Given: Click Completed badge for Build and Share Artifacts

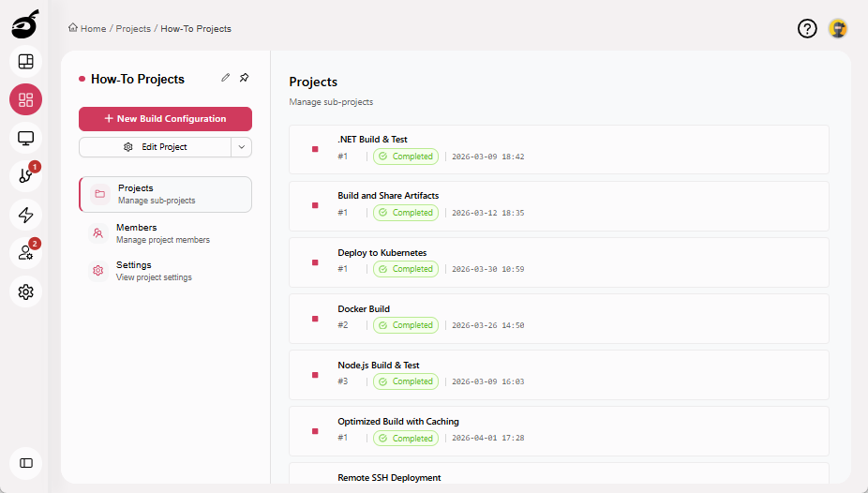Looking at the screenshot, I should point(406,213).
